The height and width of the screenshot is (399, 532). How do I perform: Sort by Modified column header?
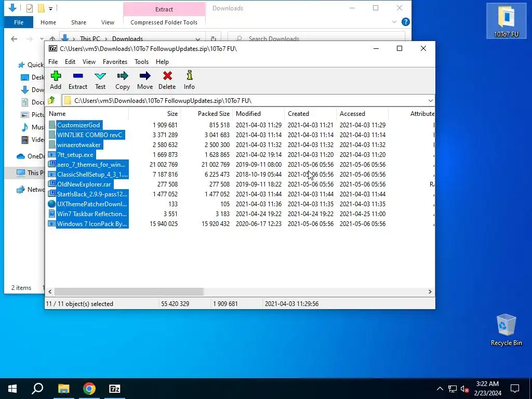(259, 114)
